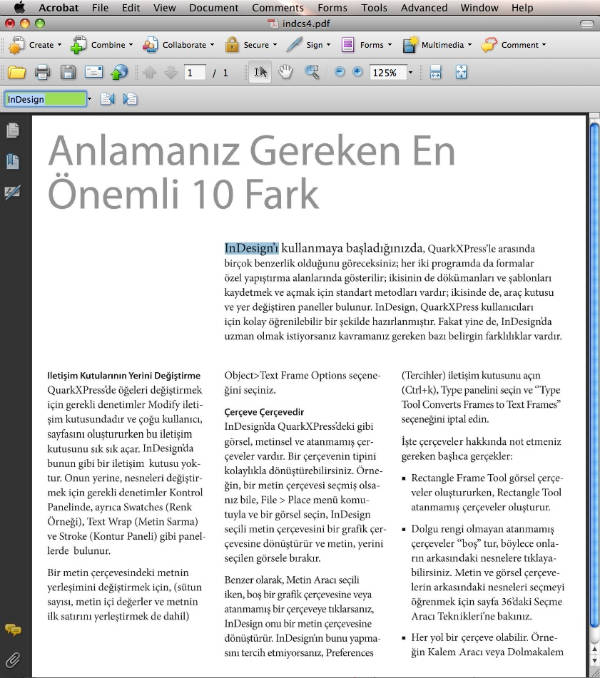Click the Find field containing InDesign

tap(45, 99)
